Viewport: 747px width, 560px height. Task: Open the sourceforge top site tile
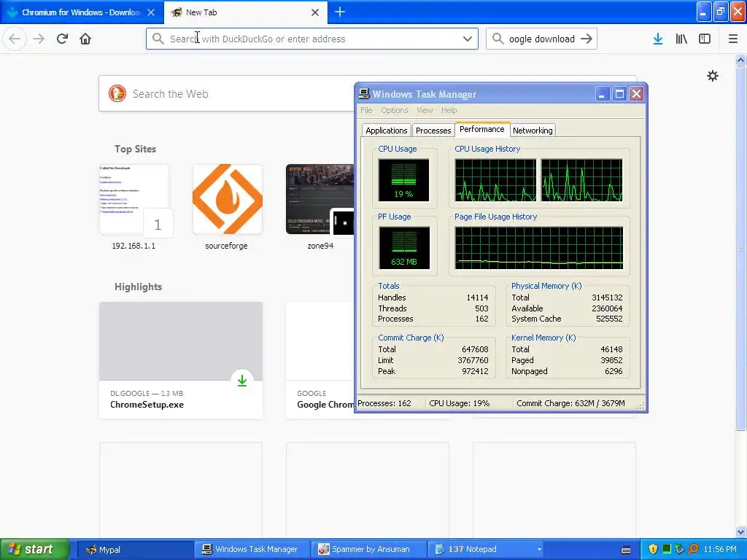[x=227, y=207]
